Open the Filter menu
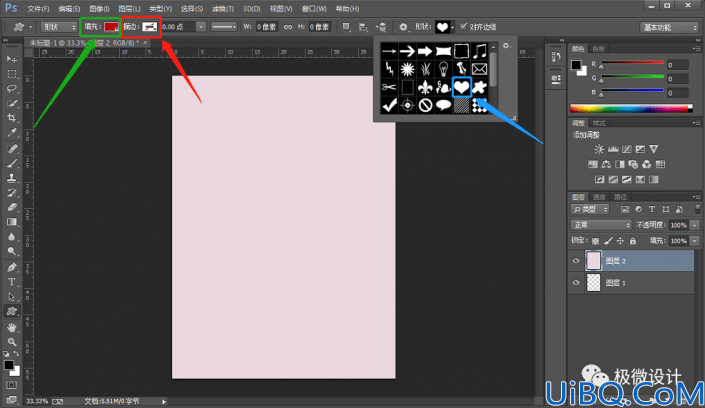The width and height of the screenshot is (705, 408). [223, 9]
